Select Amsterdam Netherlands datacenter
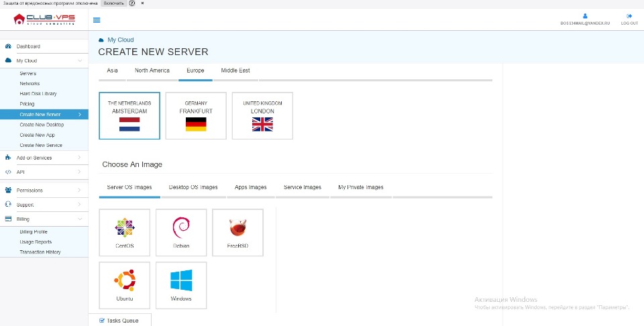644x326 pixels. tap(129, 115)
